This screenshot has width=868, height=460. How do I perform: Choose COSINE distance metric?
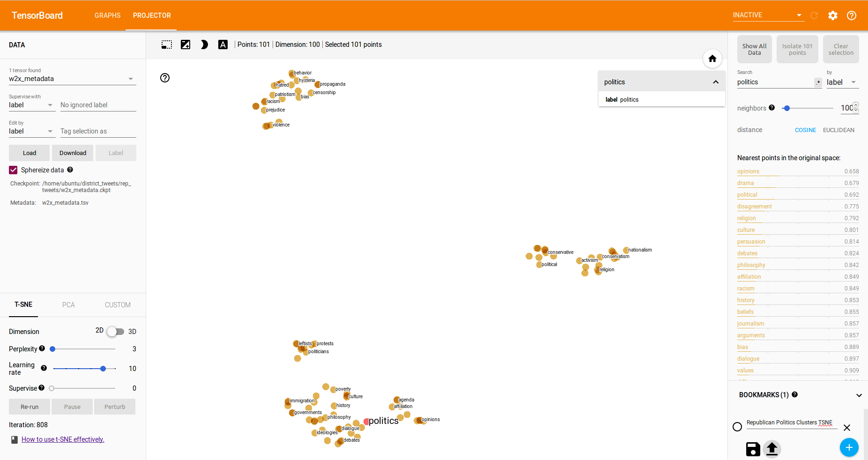coord(805,130)
